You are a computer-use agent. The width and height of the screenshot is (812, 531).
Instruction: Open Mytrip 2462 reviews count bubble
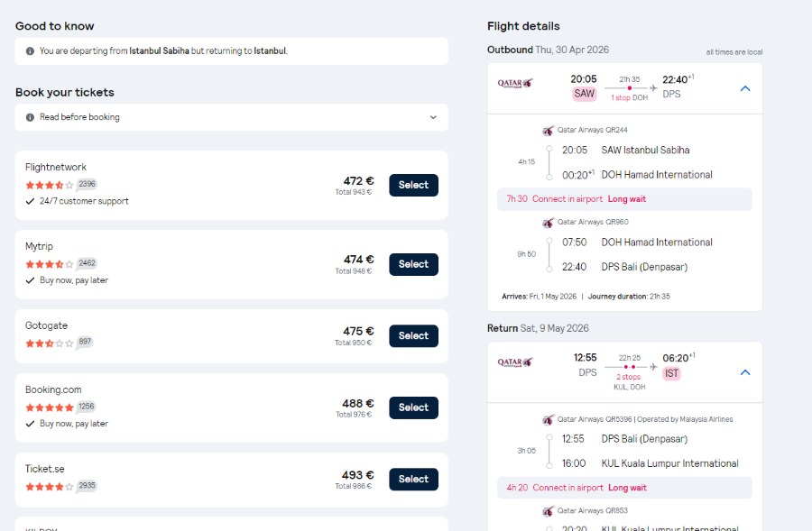pos(87,263)
